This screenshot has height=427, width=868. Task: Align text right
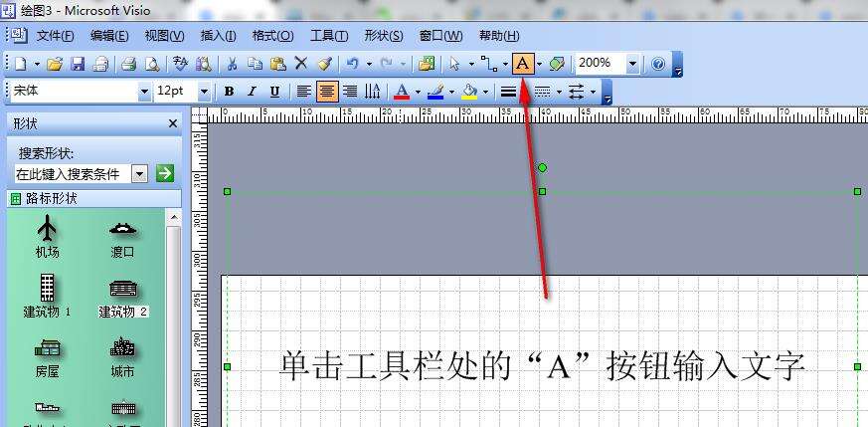point(350,92)
